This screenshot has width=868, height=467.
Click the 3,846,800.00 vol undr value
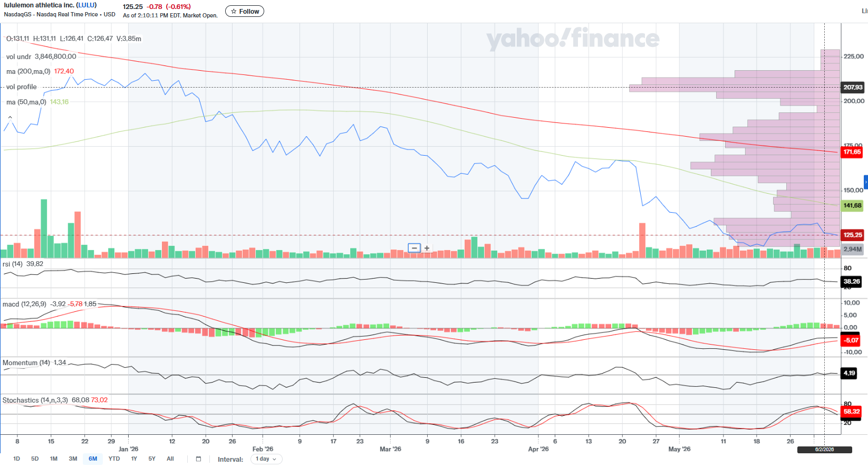[x=55, y=56]
